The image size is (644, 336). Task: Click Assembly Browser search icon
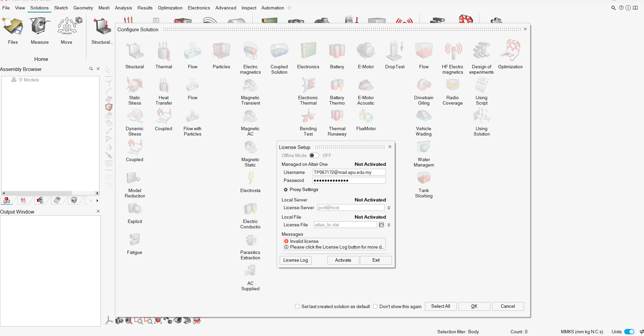[x=91, y=69]
